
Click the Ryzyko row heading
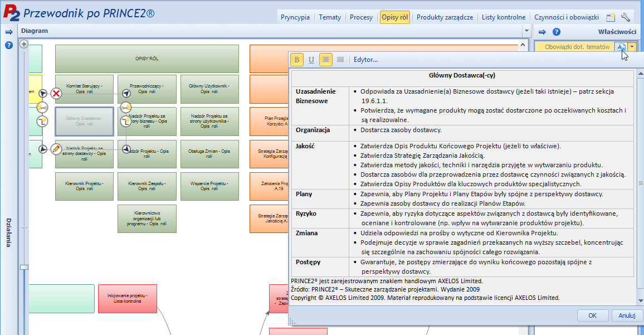point(306,213)
